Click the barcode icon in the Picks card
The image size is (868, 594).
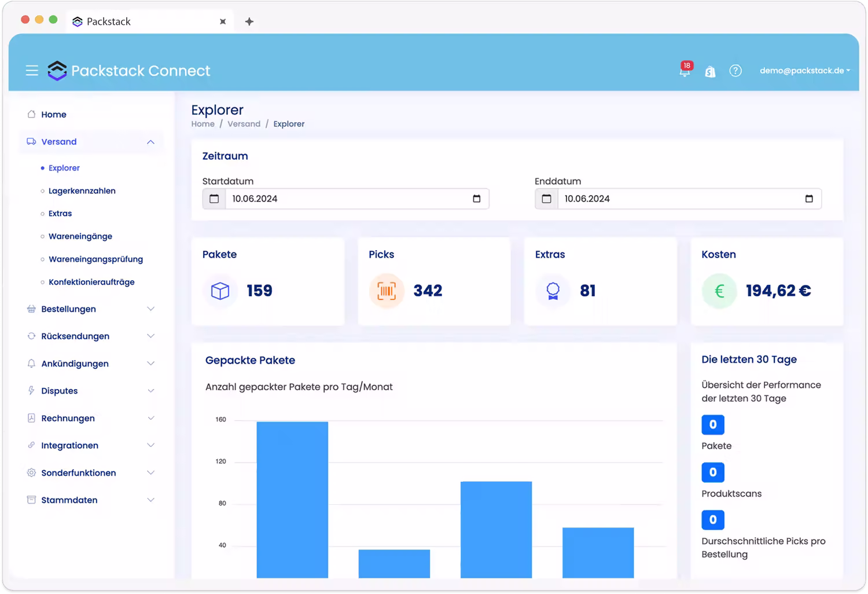pyautogui.click(x=387, y=291)
